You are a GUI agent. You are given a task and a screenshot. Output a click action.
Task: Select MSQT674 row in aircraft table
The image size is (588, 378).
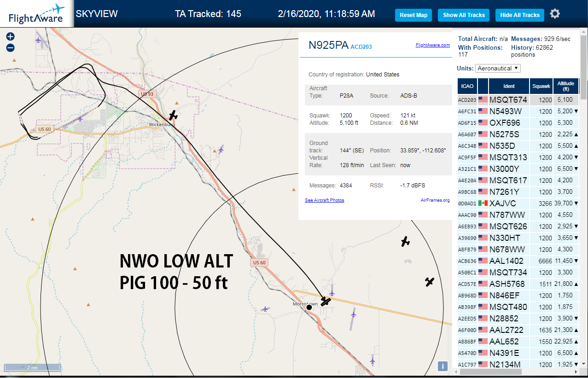518,100
